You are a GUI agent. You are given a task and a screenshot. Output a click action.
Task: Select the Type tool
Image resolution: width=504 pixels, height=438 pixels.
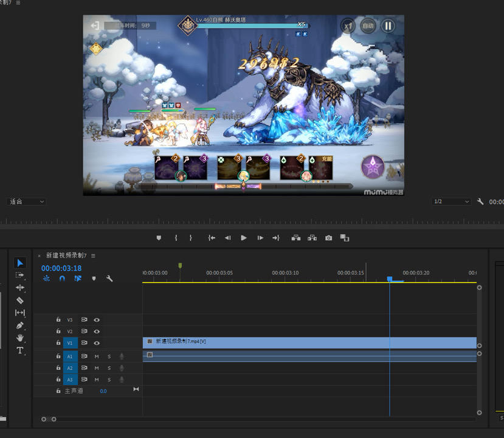click(20, 350)
